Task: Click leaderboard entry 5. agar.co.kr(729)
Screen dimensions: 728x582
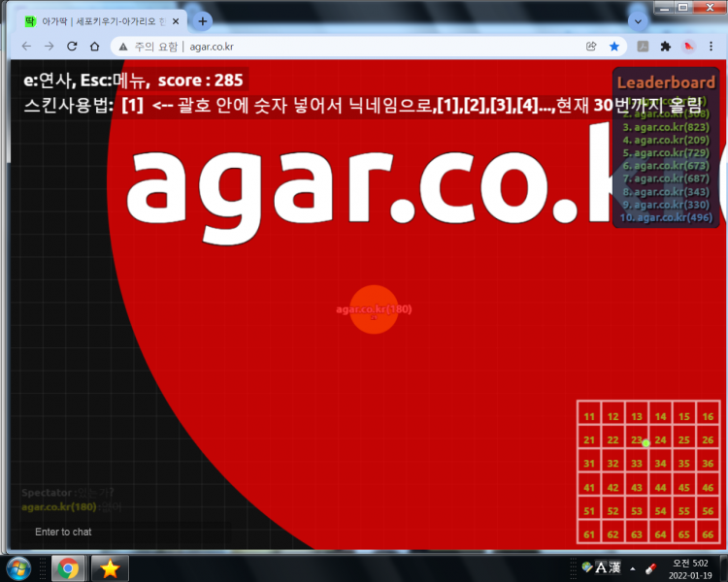Action: click(x=666, y=153)
